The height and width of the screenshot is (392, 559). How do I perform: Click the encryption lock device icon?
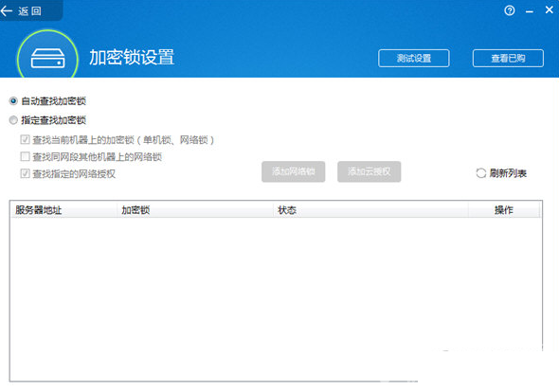[x=47, y=58]
